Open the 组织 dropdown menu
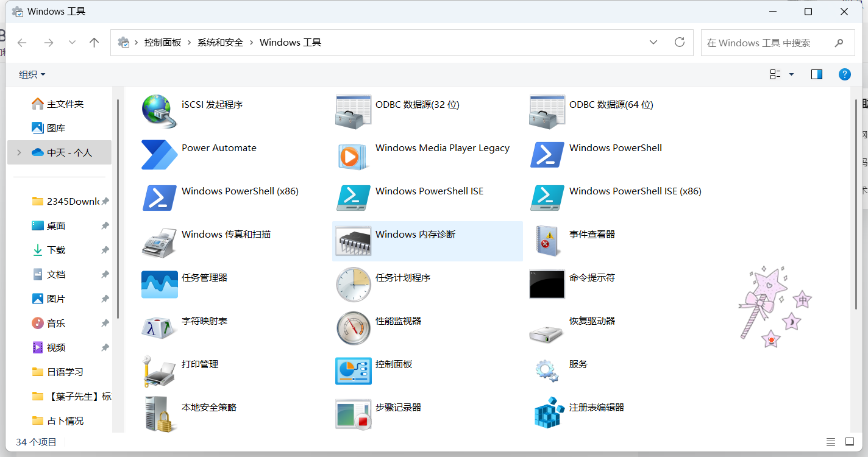Viewport: 868px width, 457px height. coord(32,74)
